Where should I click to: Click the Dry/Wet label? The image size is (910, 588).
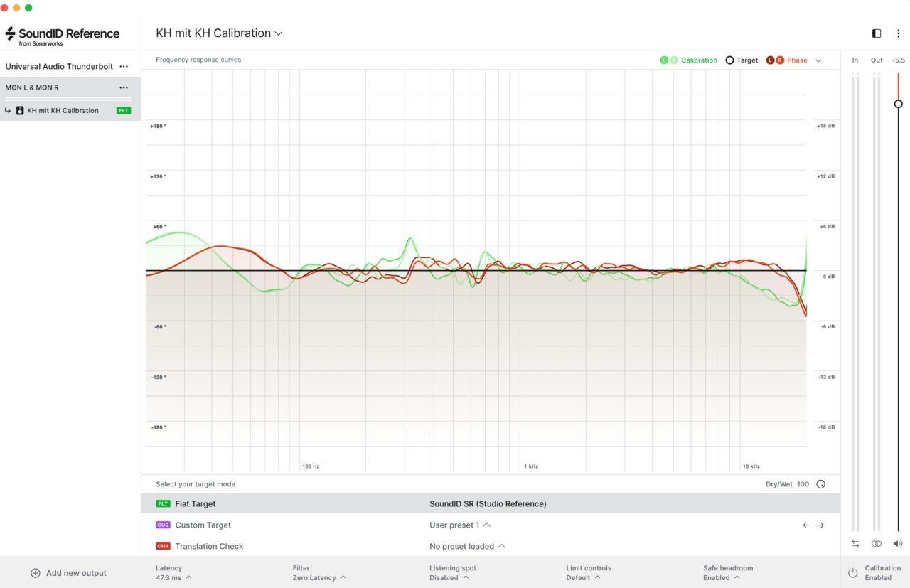coord(778,484)
